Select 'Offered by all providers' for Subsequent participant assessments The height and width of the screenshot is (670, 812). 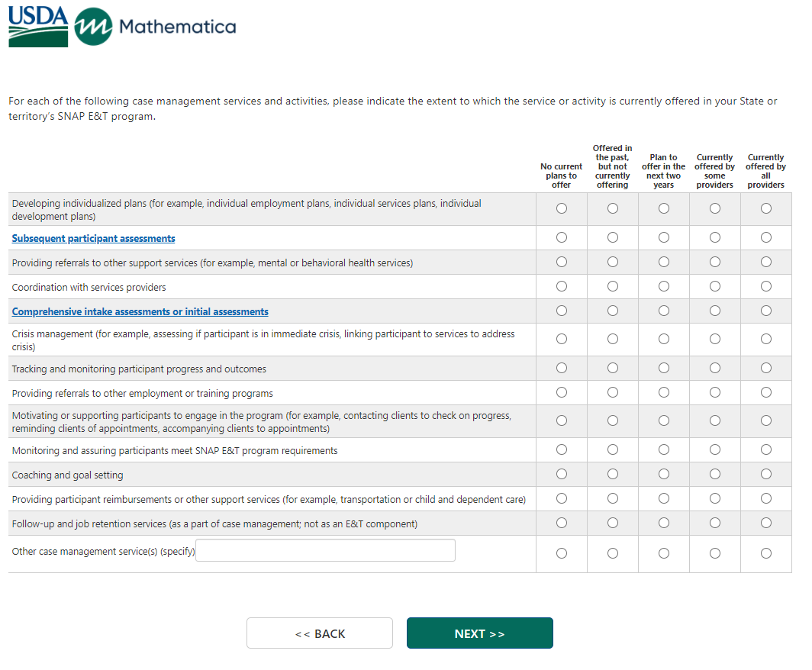[765, 237]
